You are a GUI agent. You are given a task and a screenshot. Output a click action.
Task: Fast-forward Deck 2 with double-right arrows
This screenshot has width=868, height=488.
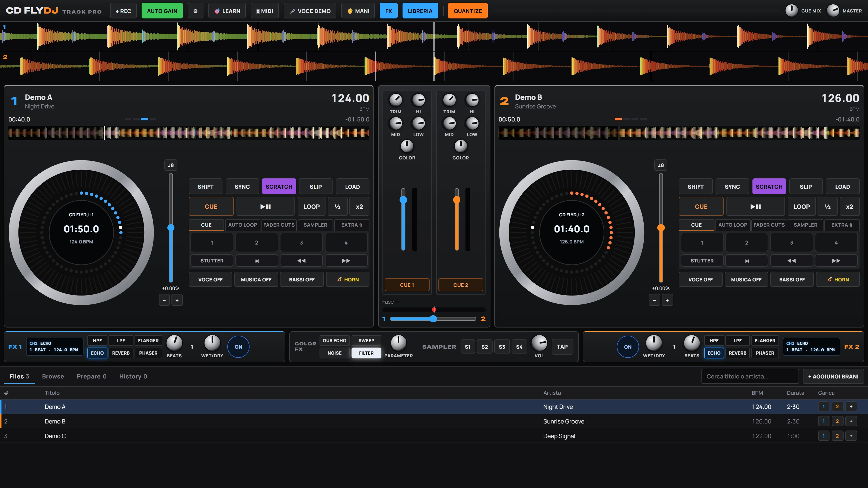(836, 261)
